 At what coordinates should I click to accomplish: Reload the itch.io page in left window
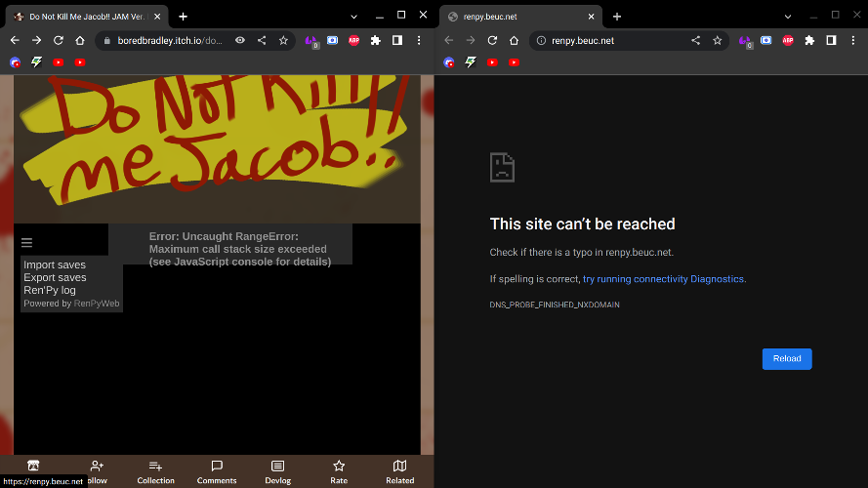pos(59,40)
